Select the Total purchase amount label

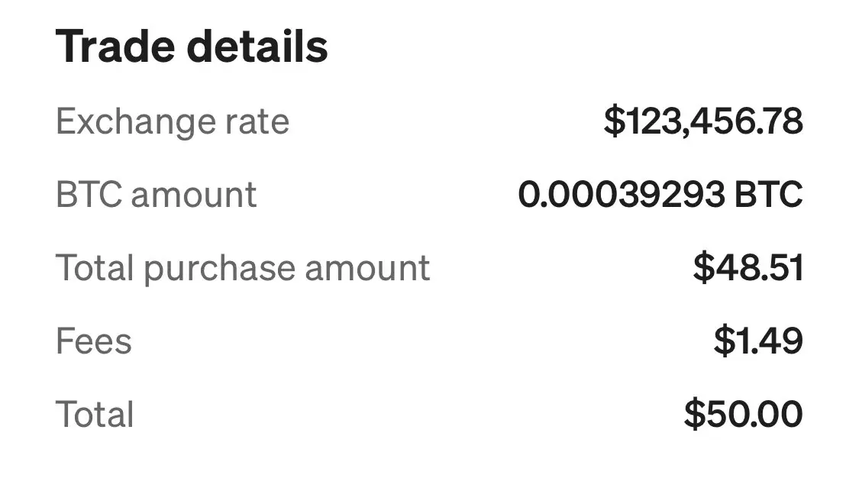pos(243,269)
